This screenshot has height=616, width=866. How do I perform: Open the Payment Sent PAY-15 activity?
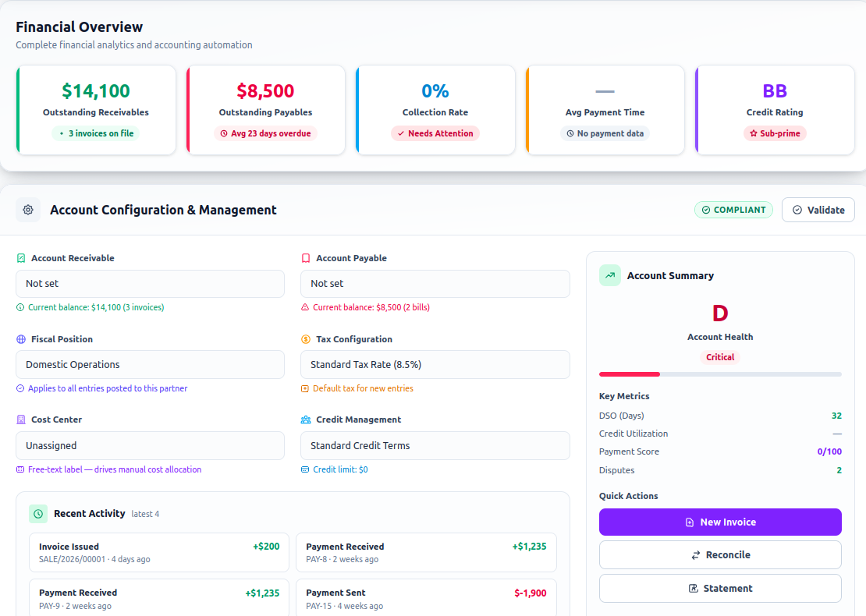[427, 598]
